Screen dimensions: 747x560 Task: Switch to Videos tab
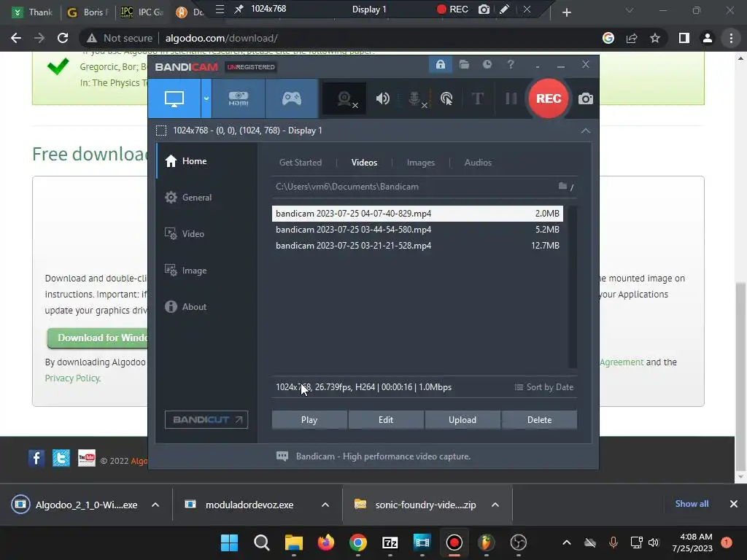pos(364,163)
